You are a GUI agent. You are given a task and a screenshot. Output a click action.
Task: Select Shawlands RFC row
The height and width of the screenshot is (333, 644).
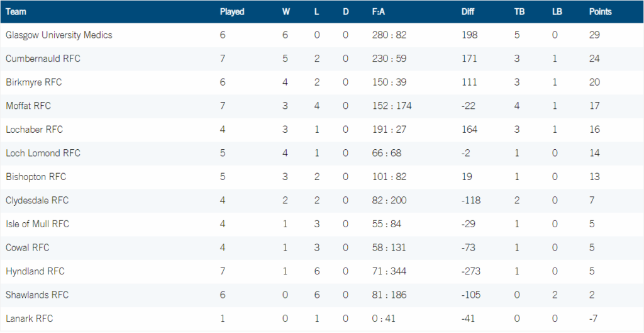(x=322, y=295)
